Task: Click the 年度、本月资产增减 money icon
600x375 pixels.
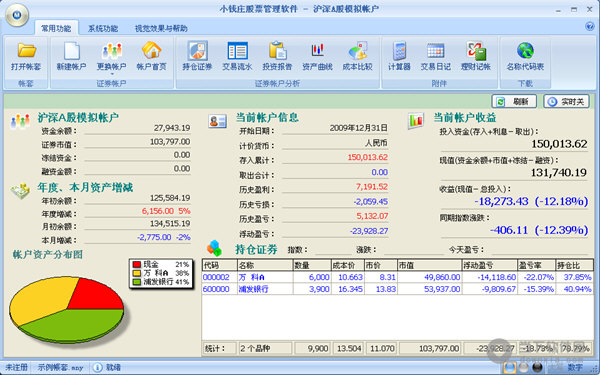Action: click(x=20, y=191)
